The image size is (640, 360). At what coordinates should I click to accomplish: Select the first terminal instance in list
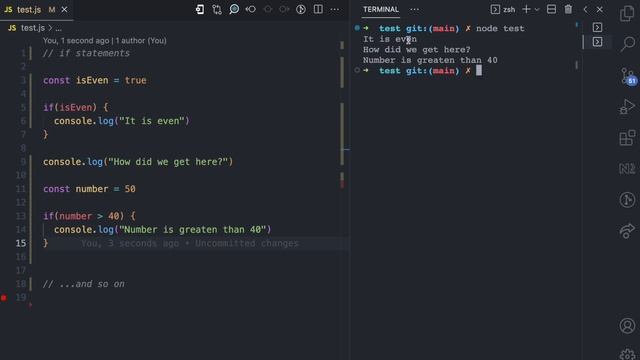598,27
